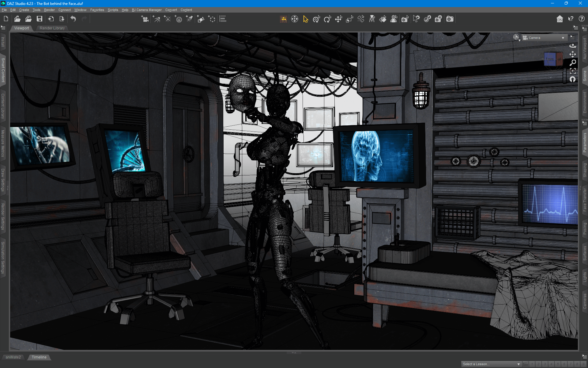The width and height of the screenshot is (588, 368).
Task: Create a new primitive
Action: click(201, 19)
